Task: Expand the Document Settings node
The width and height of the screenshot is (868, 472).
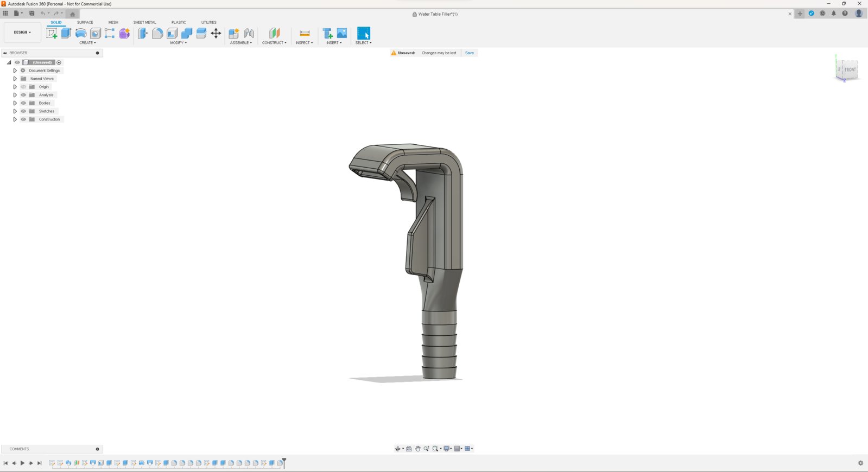Action: click(15, 71)
